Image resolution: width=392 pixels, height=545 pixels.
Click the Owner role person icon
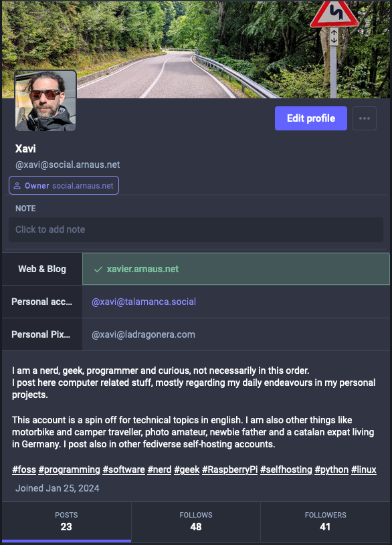point(17,186)
